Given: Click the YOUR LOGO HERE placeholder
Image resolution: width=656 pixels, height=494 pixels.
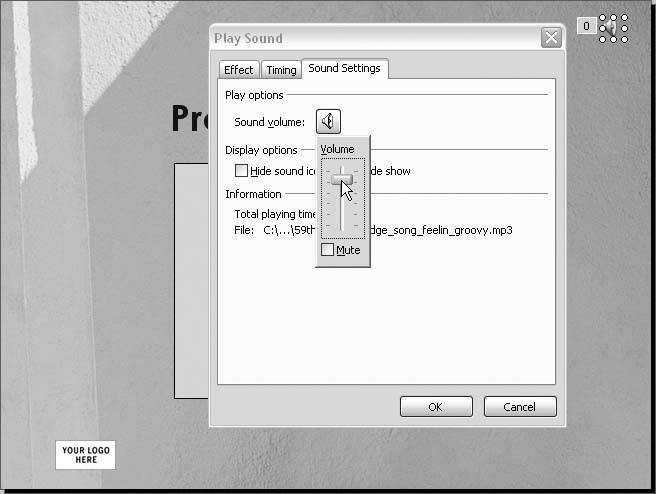Looking at the screenshot, I should pyautogui.click(x=86, y=455).
